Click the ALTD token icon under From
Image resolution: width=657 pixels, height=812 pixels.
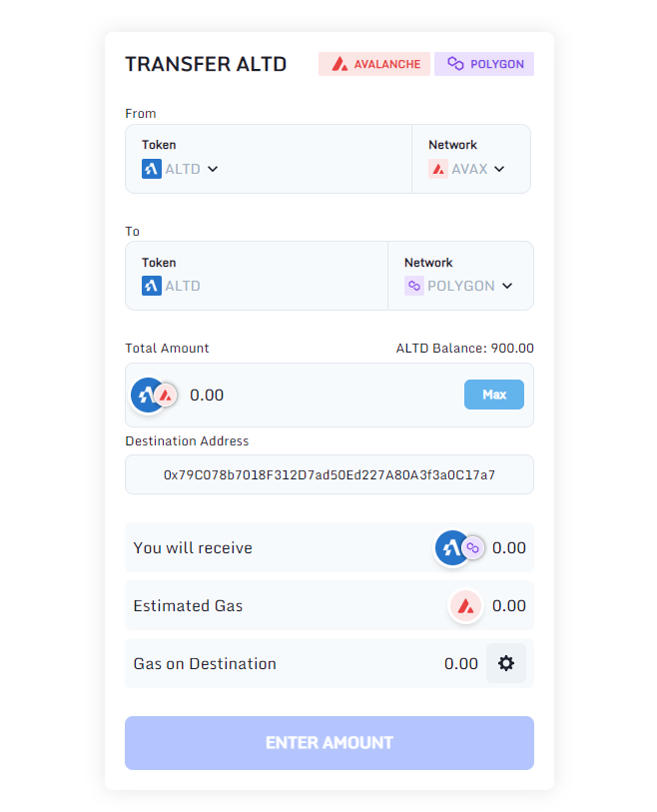point(152,169)
